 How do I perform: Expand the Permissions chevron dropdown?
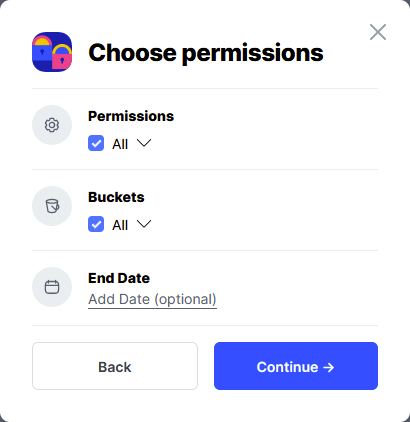pyautogui.click(x=144, y=143)
